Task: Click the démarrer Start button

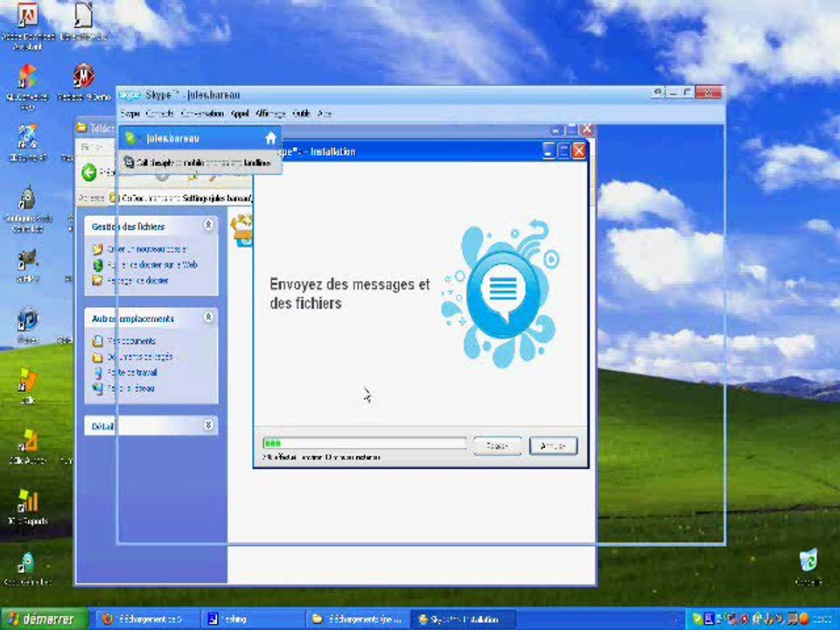Action: point(44,619)
